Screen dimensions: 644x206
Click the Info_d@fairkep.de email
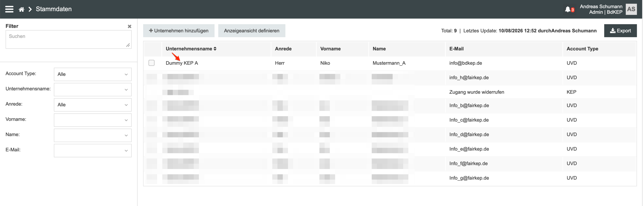(x=469, y=134)
